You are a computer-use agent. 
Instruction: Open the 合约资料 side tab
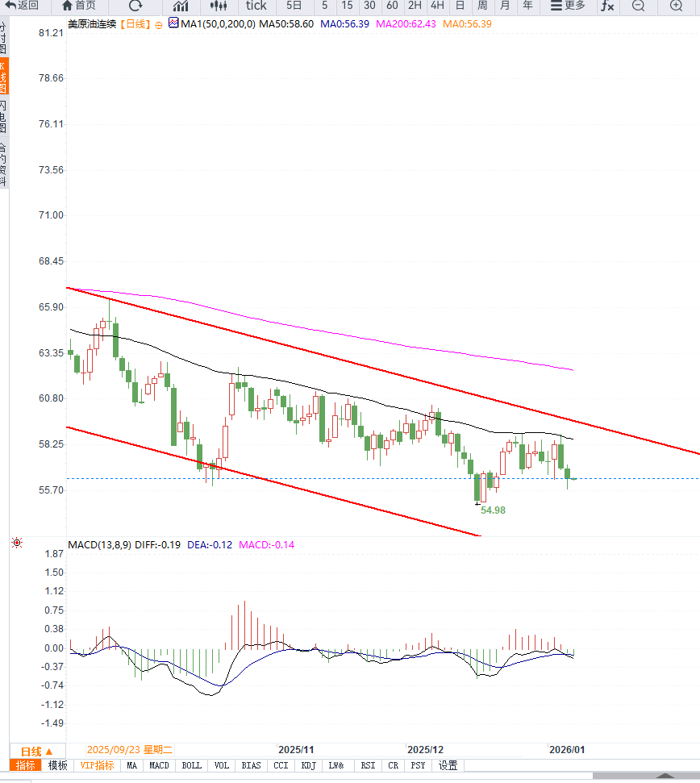(x=3, y=164)
